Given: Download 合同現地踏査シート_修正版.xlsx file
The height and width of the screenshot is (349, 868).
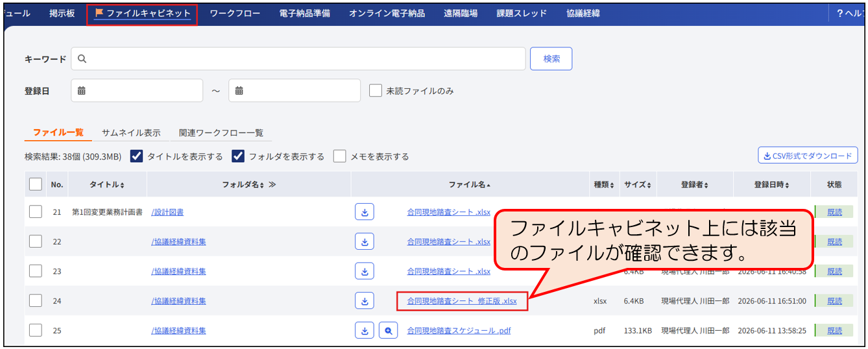Looking at the screenshot, I should click(365, 301).
